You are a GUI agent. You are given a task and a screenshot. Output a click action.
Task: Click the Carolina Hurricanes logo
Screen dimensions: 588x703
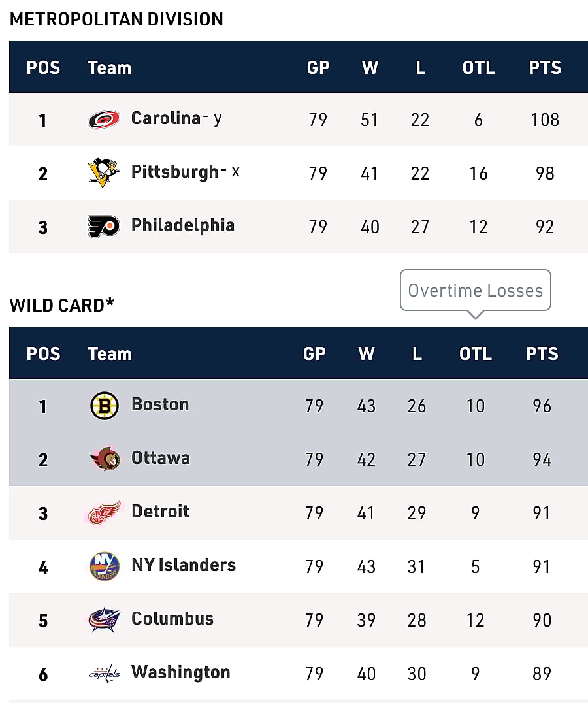tap(104, 120)
